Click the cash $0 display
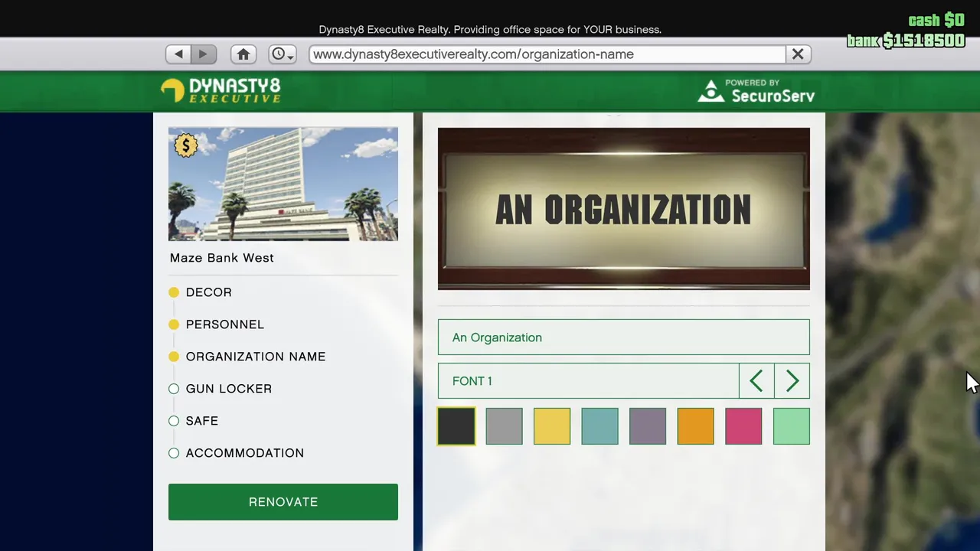The image size is (980, 551). pos(936,20)
